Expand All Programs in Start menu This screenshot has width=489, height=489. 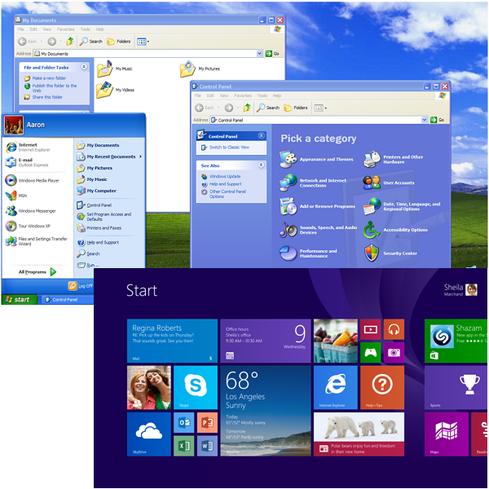click(x=37, y=272)
